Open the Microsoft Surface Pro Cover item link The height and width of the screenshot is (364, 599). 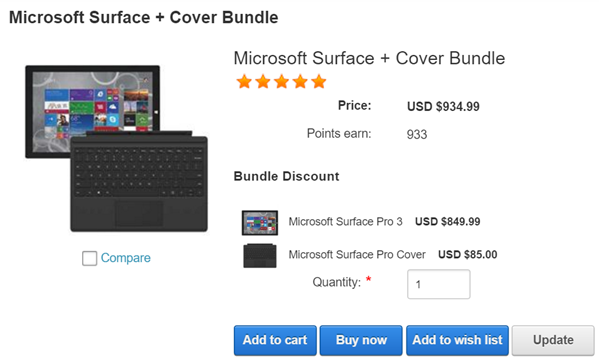tap(357, 254)
